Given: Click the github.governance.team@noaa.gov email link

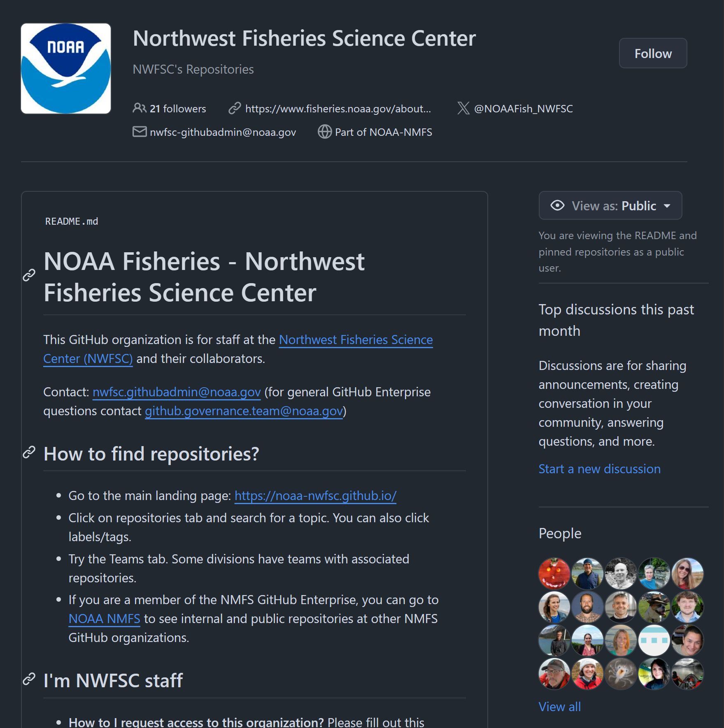Looking at the screenshot, I should (x=244, y=411).
